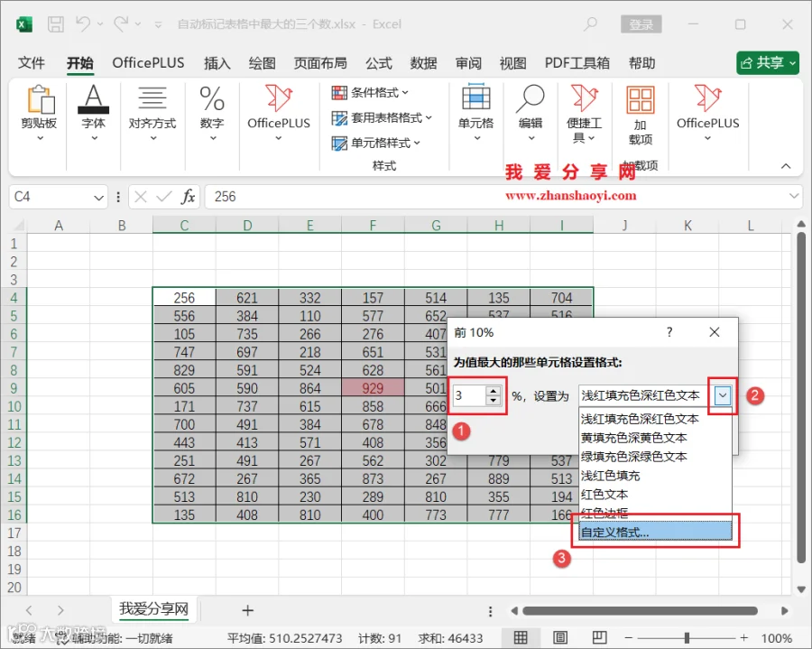
Task: Increase the percentage spinner value up arrow
Action: (494, 392)
